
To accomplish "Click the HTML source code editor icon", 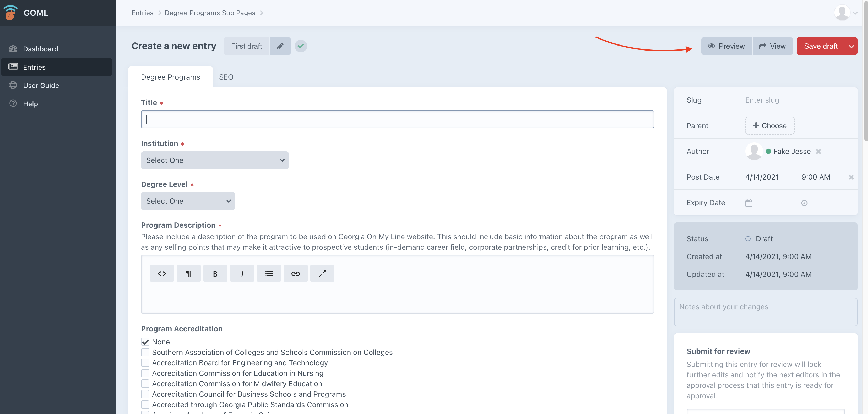I will pyautogui.click(x=162, y=274).
